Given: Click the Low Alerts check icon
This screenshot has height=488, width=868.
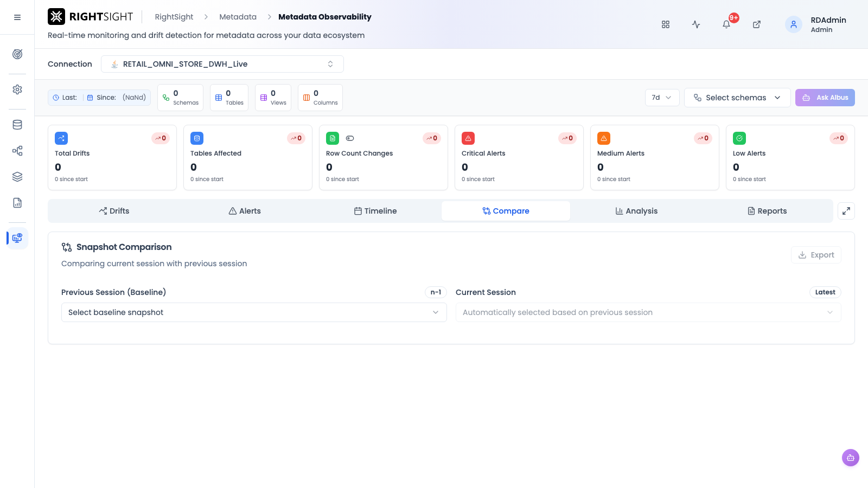Looking at the screenshot, I should [739, 138].
